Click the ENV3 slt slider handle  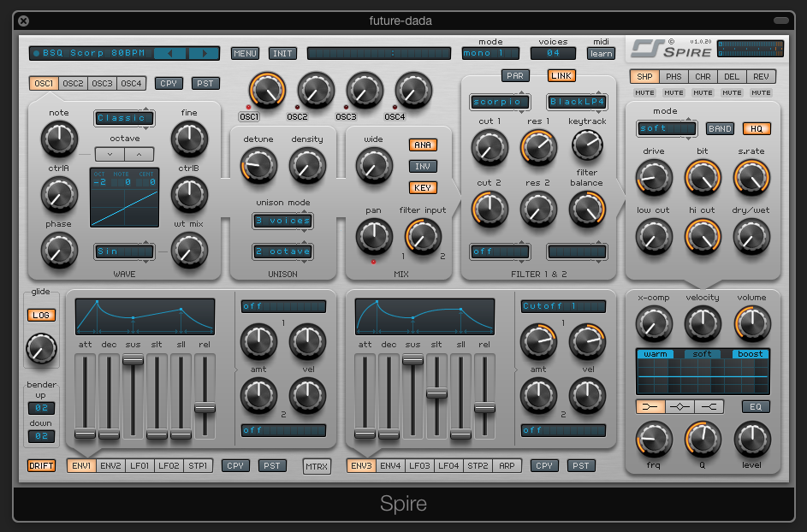pyautogui.click(x=436, y=394)
